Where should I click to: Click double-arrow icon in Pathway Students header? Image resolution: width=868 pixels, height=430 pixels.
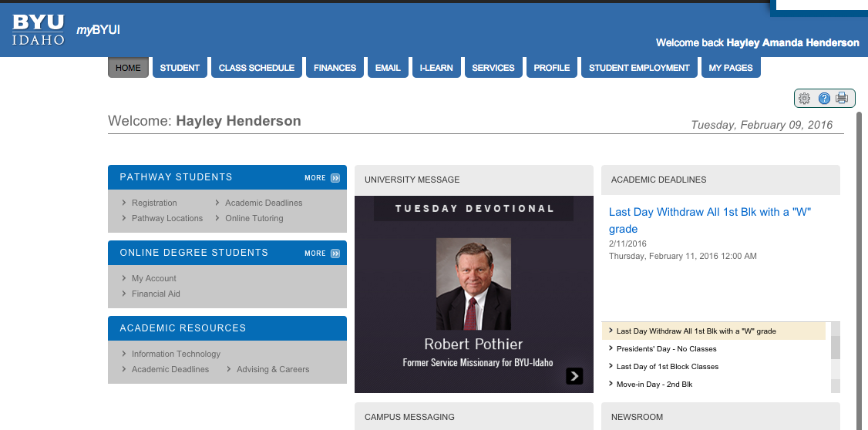[335, 178]
